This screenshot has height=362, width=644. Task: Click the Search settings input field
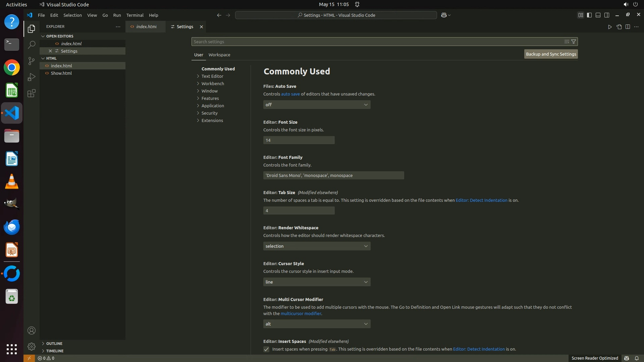376,42
